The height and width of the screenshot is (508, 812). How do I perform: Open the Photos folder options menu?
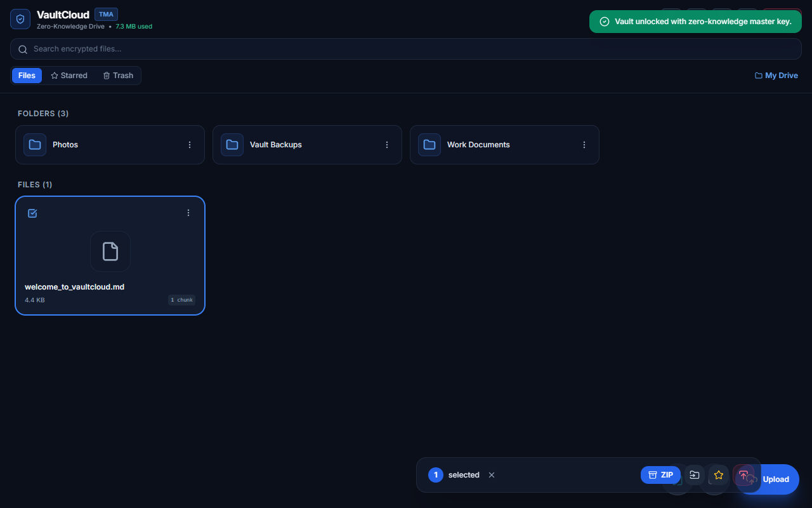(190, 145)
